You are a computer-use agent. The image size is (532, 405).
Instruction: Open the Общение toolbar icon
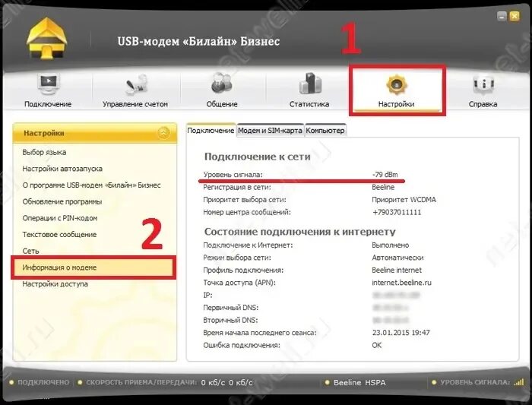coord(222,84)
